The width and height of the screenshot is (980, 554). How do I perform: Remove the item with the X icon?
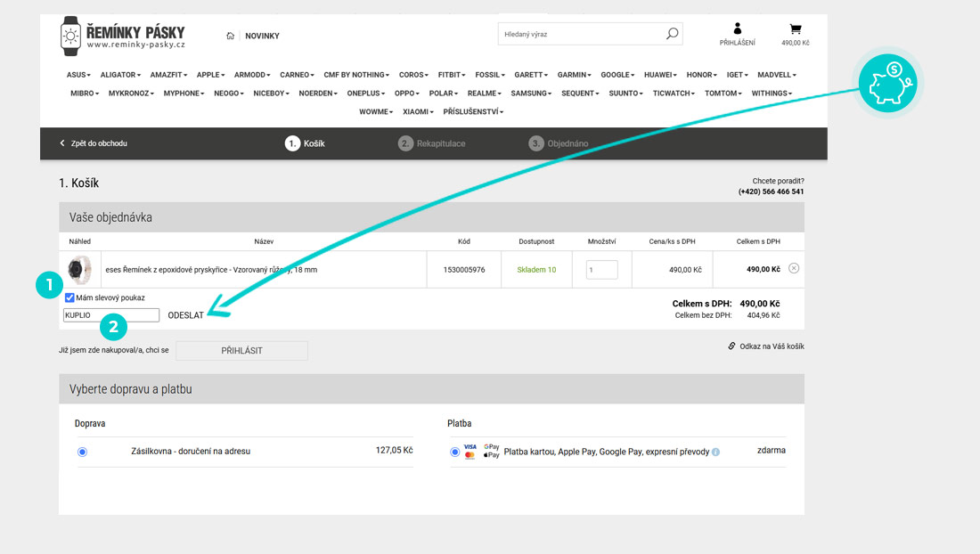coord(794,269)
